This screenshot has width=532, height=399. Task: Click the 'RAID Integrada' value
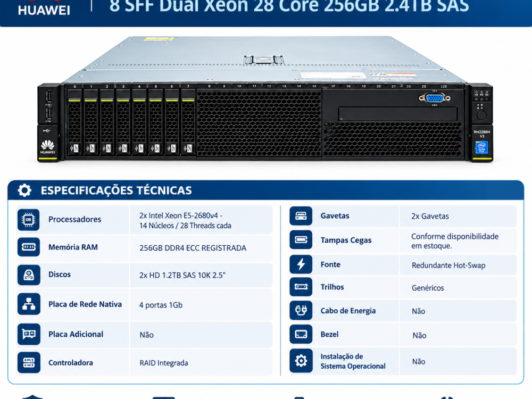coord(164,363)
